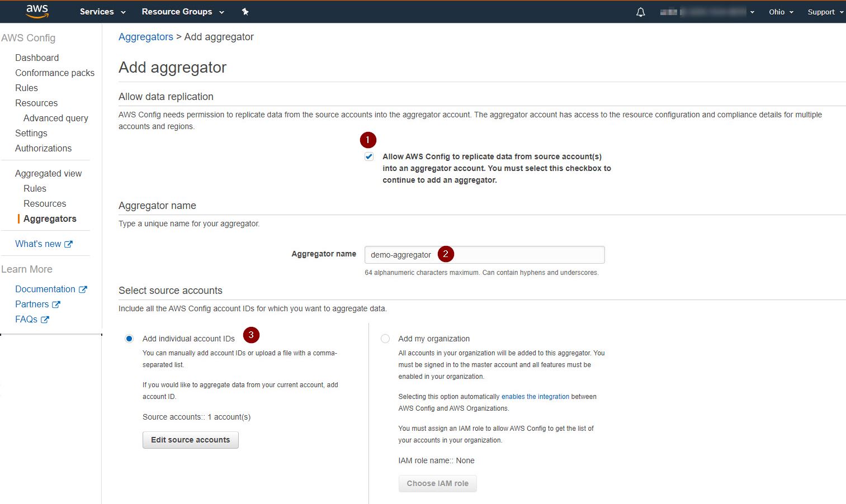Open Authorizations in the sidebar
The image size is (846, 504).
coord(44,148)
